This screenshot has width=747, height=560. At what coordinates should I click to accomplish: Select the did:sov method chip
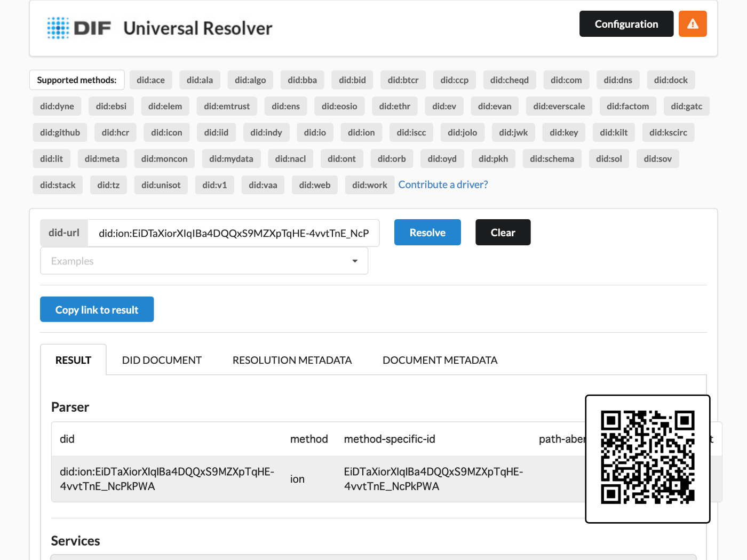pos(657,158)
